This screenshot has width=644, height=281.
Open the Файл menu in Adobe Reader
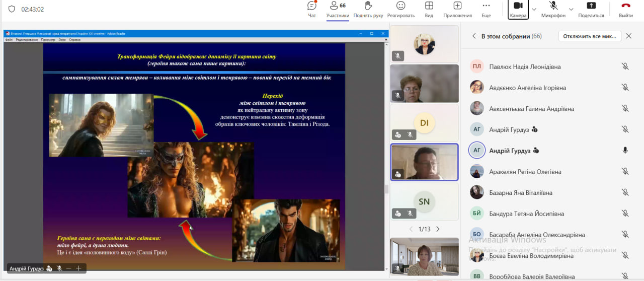tap(9, 39)
